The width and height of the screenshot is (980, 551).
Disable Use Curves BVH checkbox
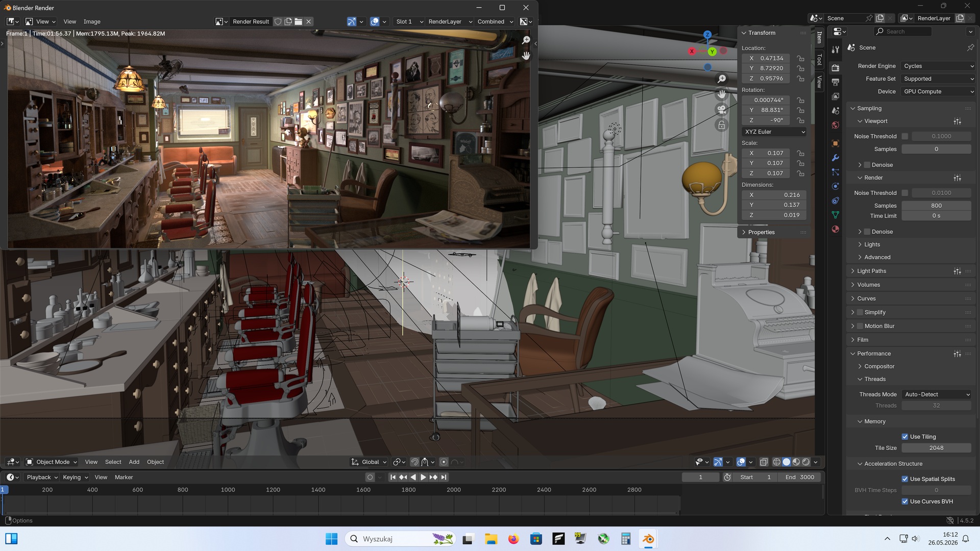[905, 502]
